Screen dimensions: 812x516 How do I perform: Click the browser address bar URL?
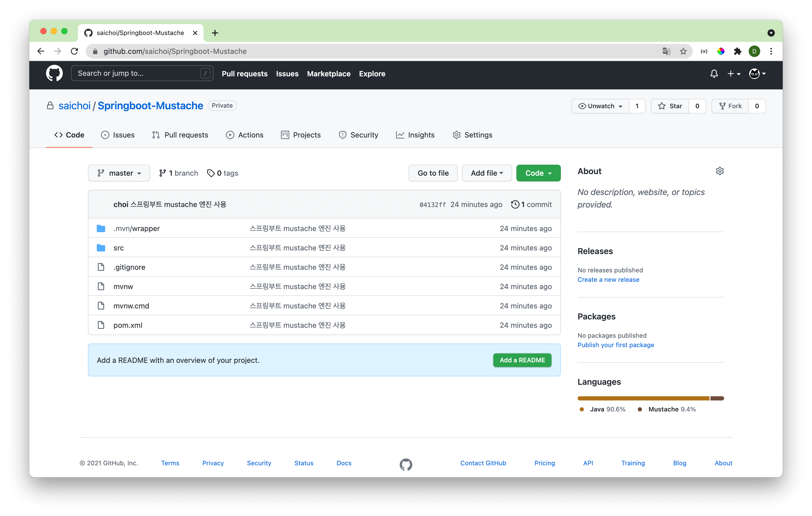tap(175, 51)
